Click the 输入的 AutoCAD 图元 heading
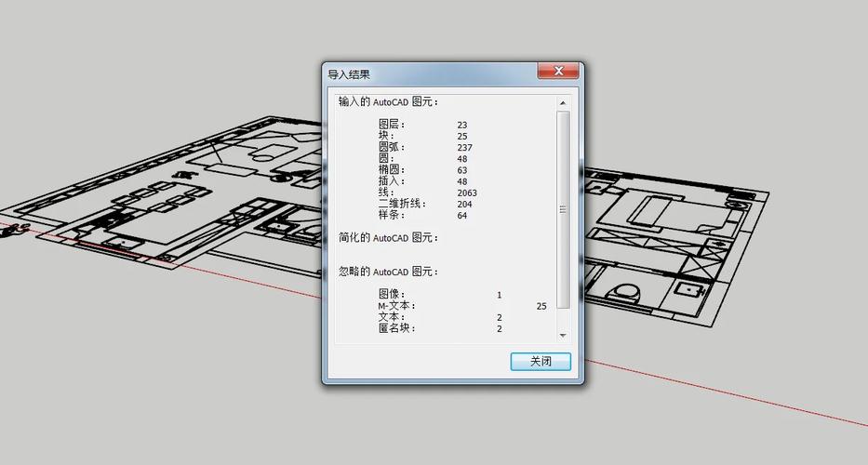Viewport: 868px width, 465px height. [x=388, y=102]
